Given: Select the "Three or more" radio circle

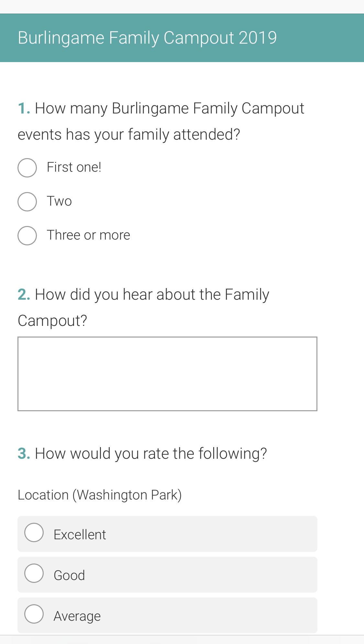Looking at the screenshot, I should coord(27,236).
